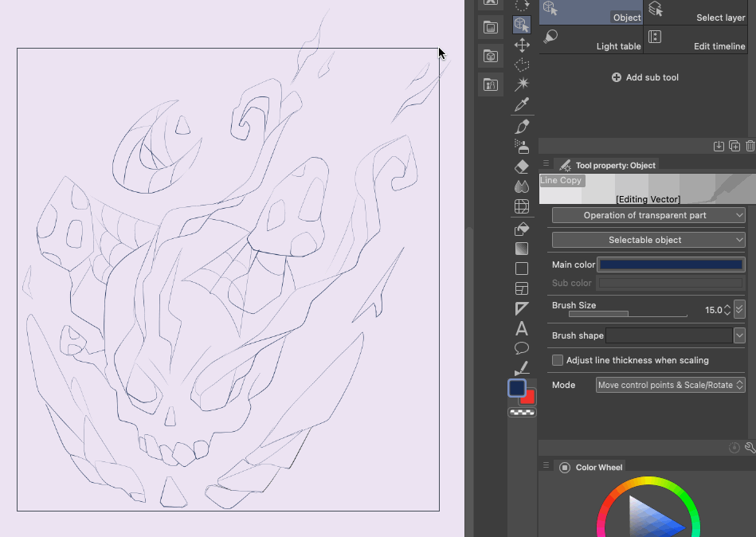
Task: Click the delete sub tool trash icon
Action: 750,146
